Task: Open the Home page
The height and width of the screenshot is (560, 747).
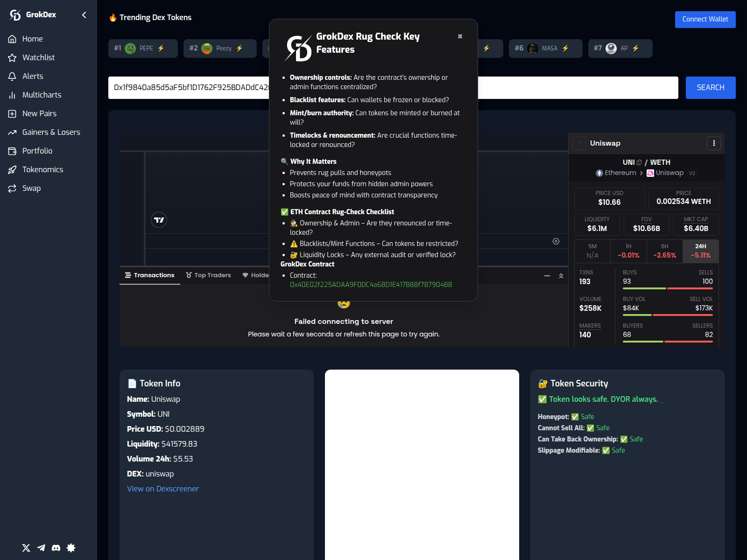Action: [32, 39]
